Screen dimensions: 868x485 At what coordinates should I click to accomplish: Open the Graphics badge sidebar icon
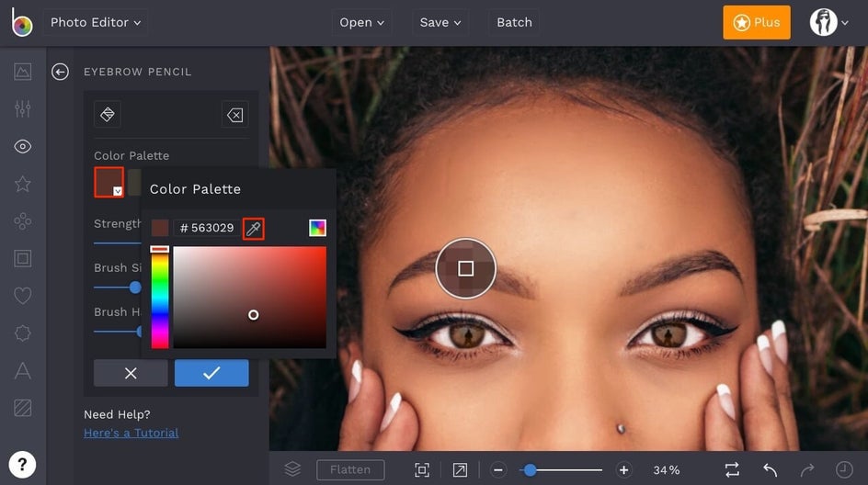point(23,333)
